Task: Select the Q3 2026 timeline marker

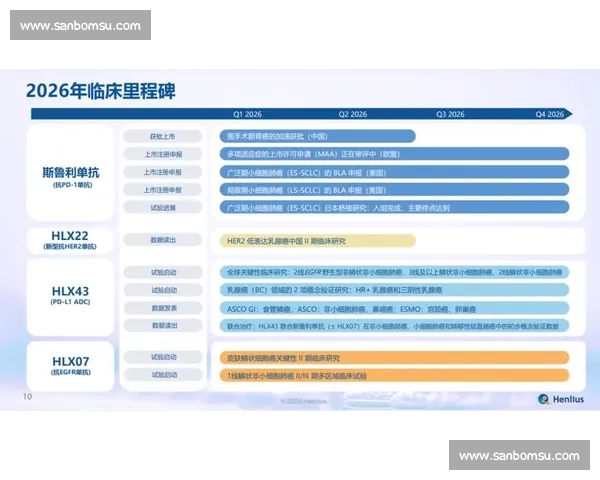Action: 452,114
